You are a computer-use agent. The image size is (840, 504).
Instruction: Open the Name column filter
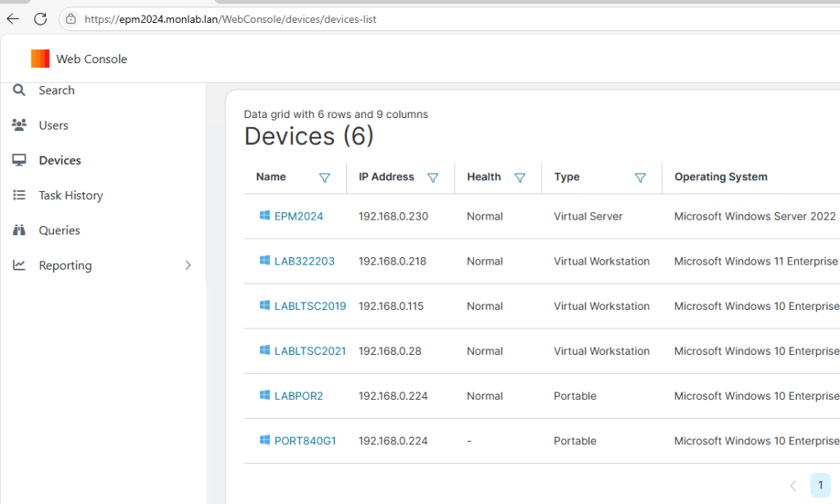click(324, 178)
